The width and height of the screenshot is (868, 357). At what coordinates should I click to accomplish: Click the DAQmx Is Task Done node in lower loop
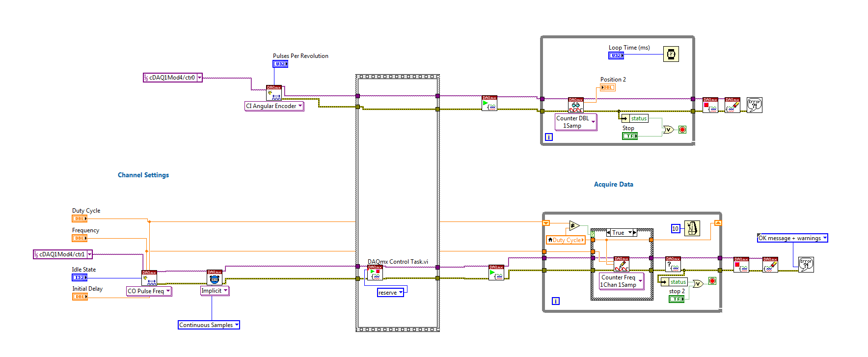673,264
